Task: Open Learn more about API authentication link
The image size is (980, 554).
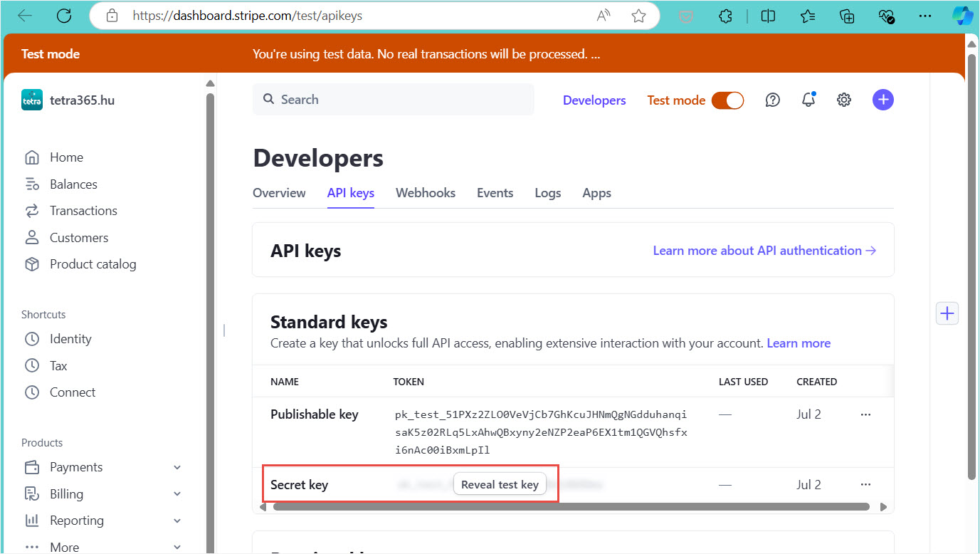Action: coord(764,251)
